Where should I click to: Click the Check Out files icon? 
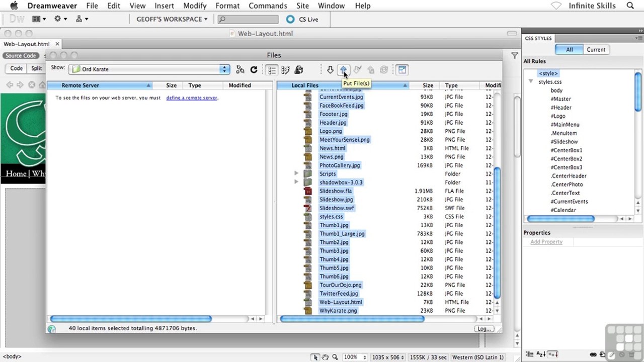(357, 70)
